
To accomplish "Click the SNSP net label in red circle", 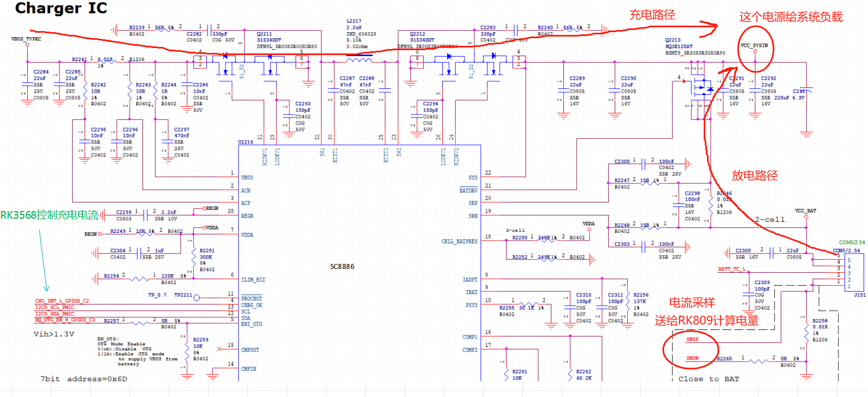I will tap(692, 339).
